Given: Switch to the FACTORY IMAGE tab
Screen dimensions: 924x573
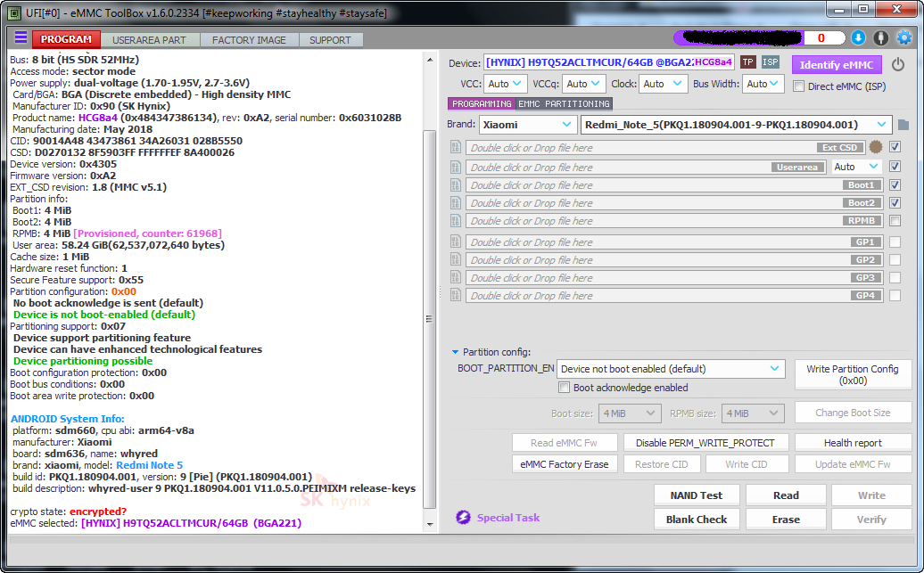Looking at the screenshot, I should pos(249,40).
